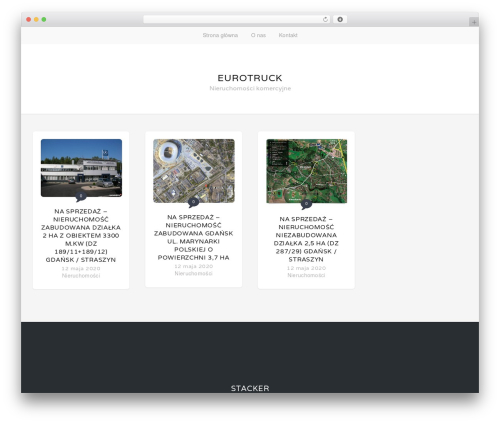Click the date 12 maja 2020 under the 3300 M.KW listing
This screenshot has height=423, width=500.
pyautogui.click(x=81, y=268)
